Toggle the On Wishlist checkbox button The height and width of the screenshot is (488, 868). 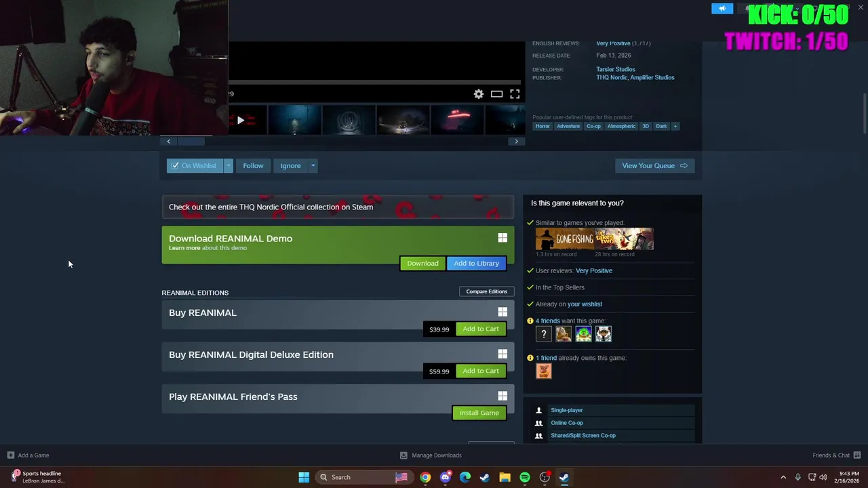[x=195, y=165]
